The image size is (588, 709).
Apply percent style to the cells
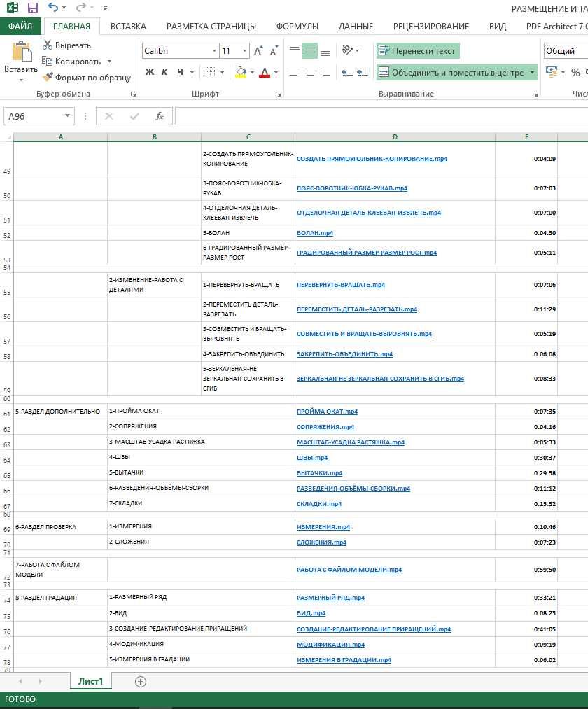coord(575,72)
